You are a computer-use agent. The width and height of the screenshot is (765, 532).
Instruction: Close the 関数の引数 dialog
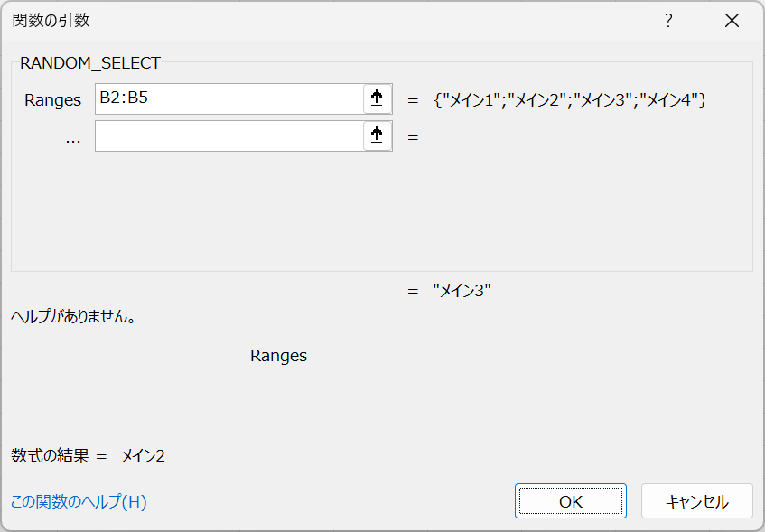click(x=732, y=21)
